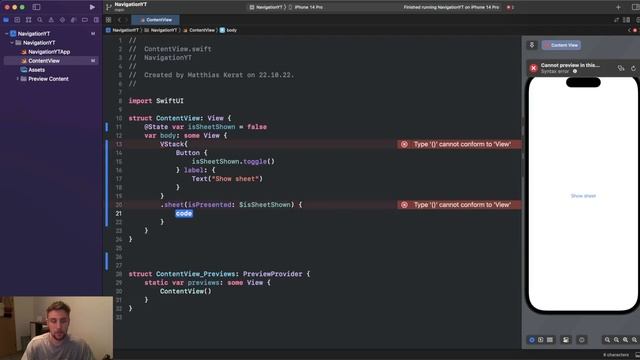Viewport: 640px width, 360px height.
Task: Open the Source Control navigator
Action: pyautogui.click(x=17, y=20)
